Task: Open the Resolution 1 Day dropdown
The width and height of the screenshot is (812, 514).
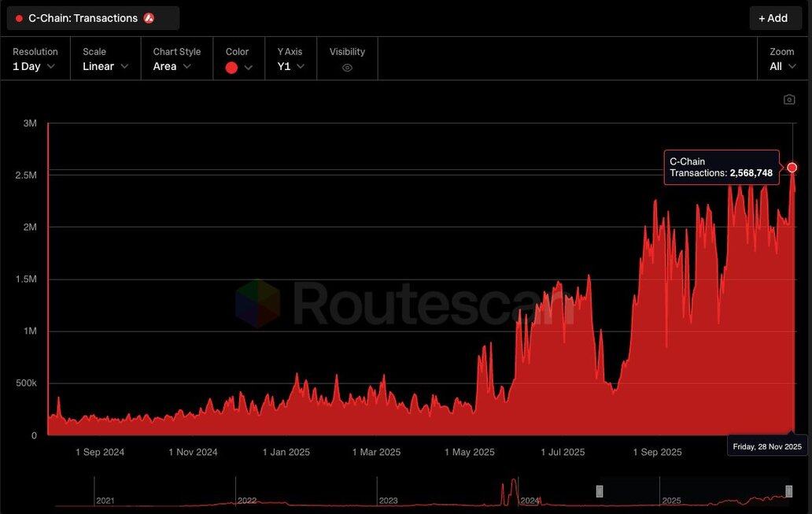Action: coord(34,66)
